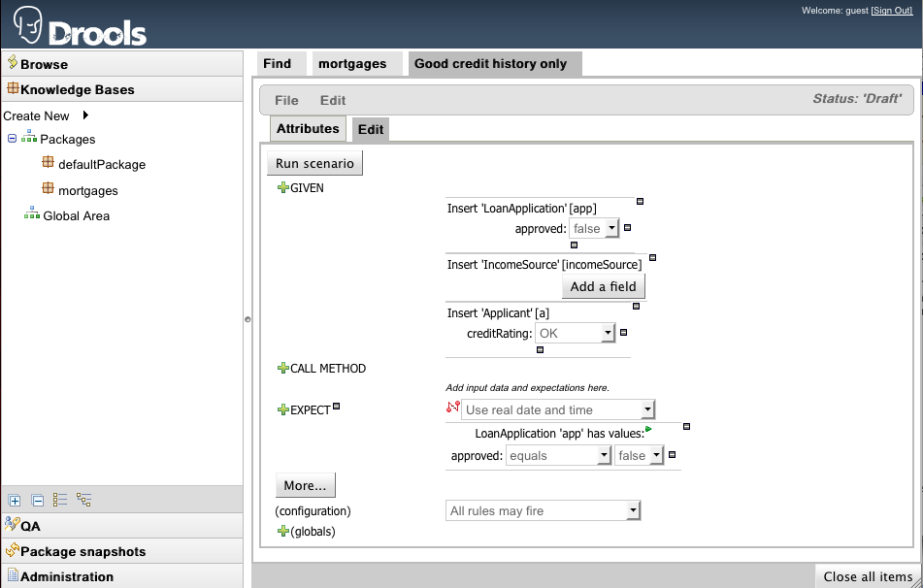Remove the LoanApplication [app] insert block

[640, 201]
